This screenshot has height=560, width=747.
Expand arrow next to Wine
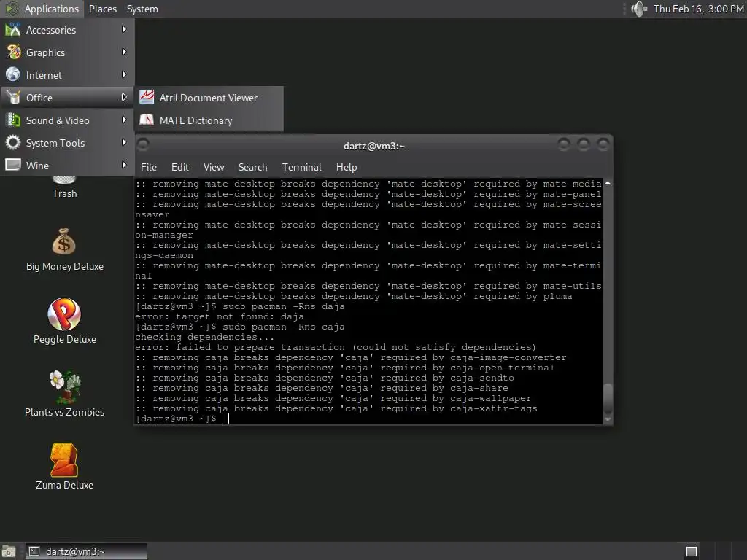(124, 165)
